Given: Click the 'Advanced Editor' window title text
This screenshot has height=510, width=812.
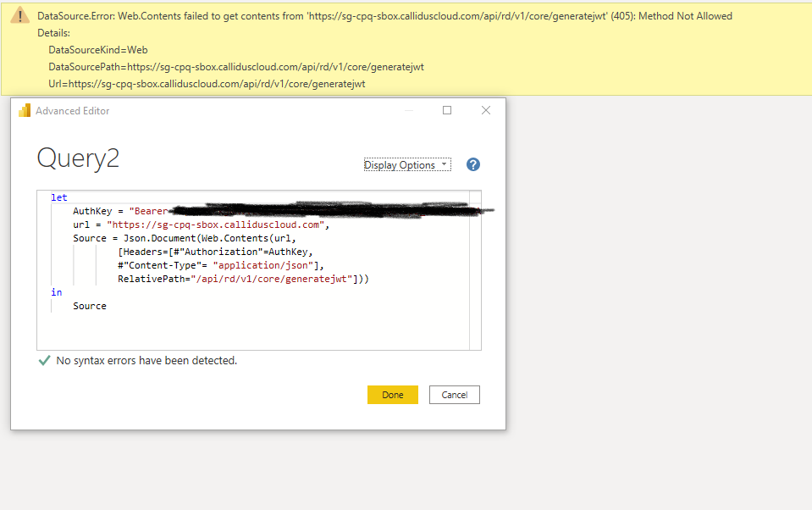Looking at the screenshot, I should pos(73,110).
